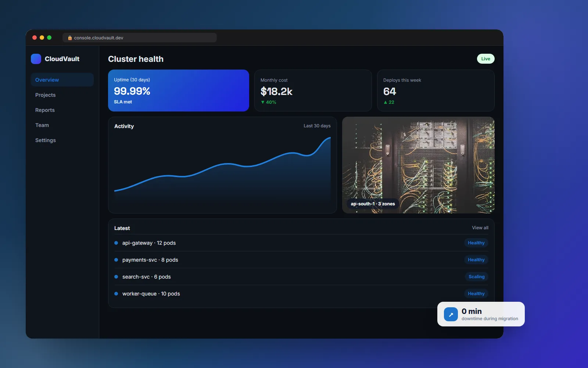Click the lock icon in address bar

point(70,38)
